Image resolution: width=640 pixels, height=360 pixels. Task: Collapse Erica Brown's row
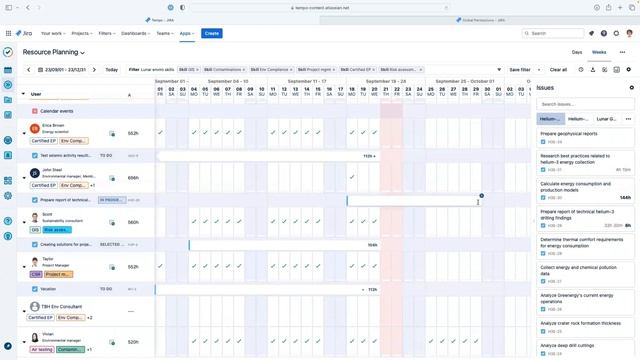tap(24, 133)
